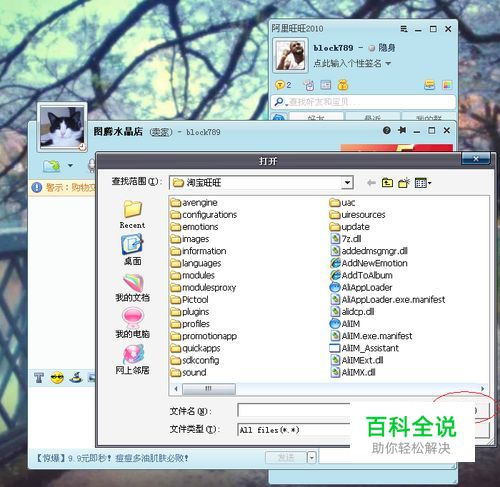Screen dimensions: 500x487
Task: Select the profiles folder
Action: coord(190,324)
